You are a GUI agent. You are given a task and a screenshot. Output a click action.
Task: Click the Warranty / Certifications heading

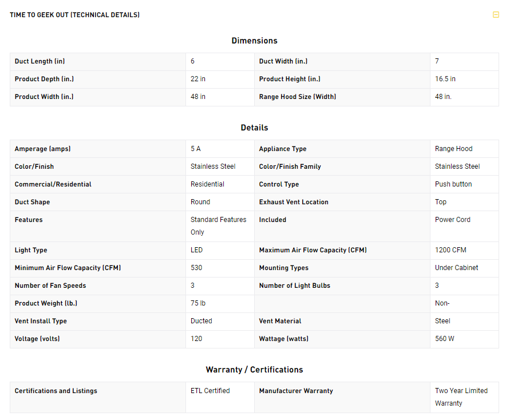[254, 370]
